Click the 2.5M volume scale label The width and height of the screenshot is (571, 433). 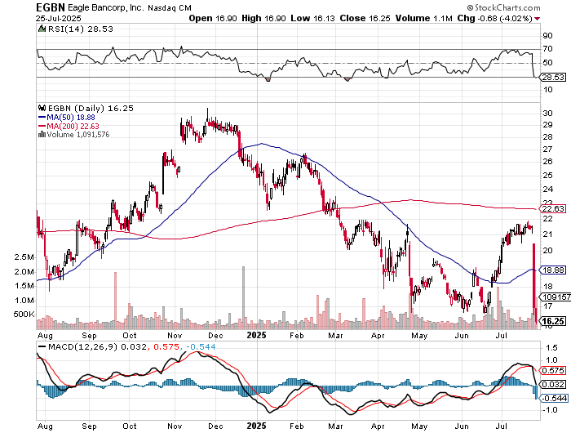(x=24, y=257)
